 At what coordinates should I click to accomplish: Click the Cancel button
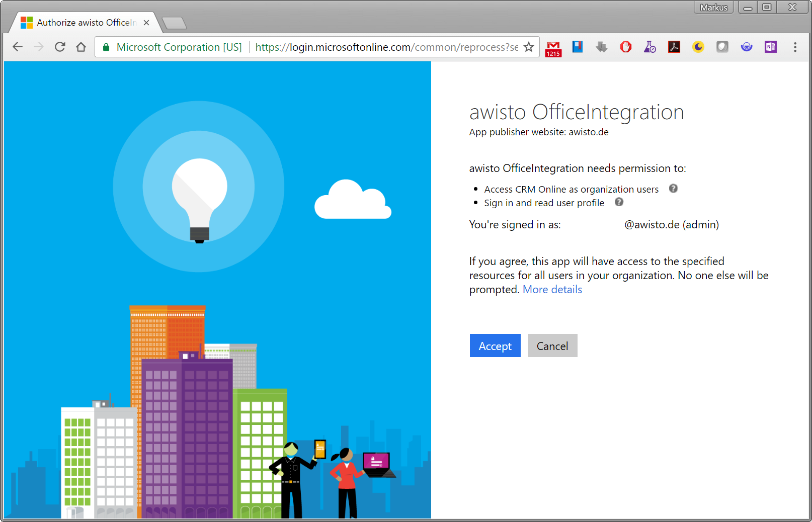click(552, 345)
